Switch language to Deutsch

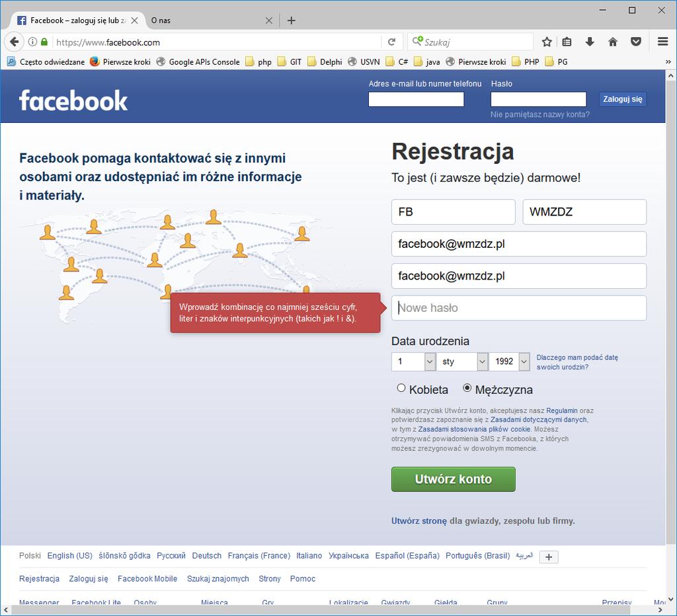pyautogui.click(x=207, y=556)
